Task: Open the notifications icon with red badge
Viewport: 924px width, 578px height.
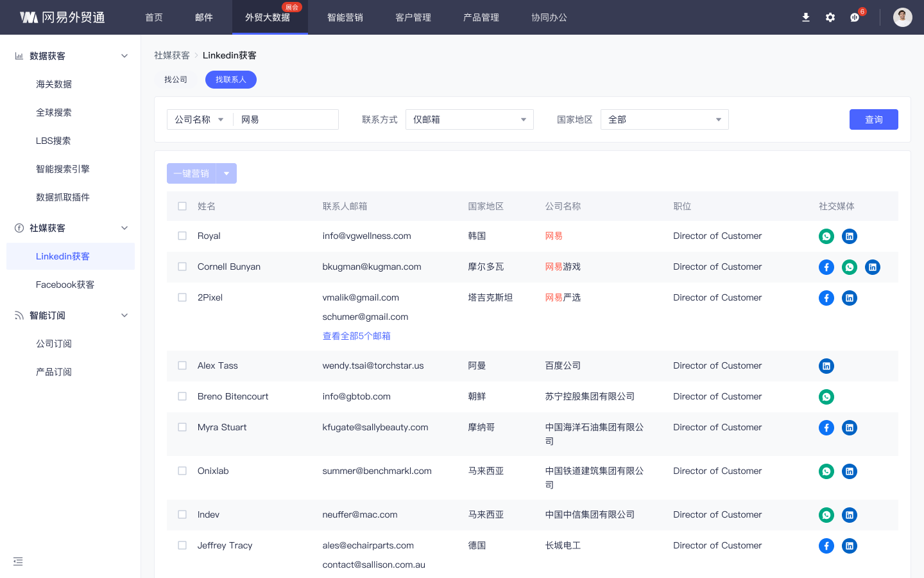Action: click(x=855, y=17)
